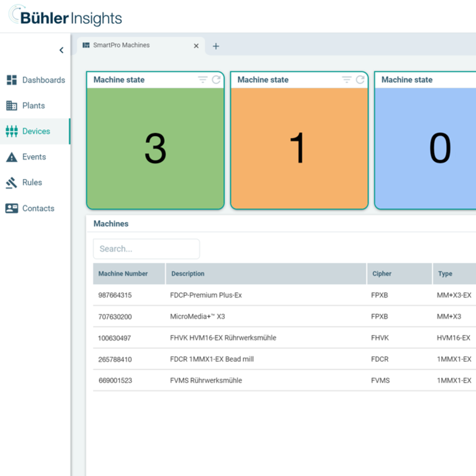Click the machines Search field
476x476 pixels.
146,249
